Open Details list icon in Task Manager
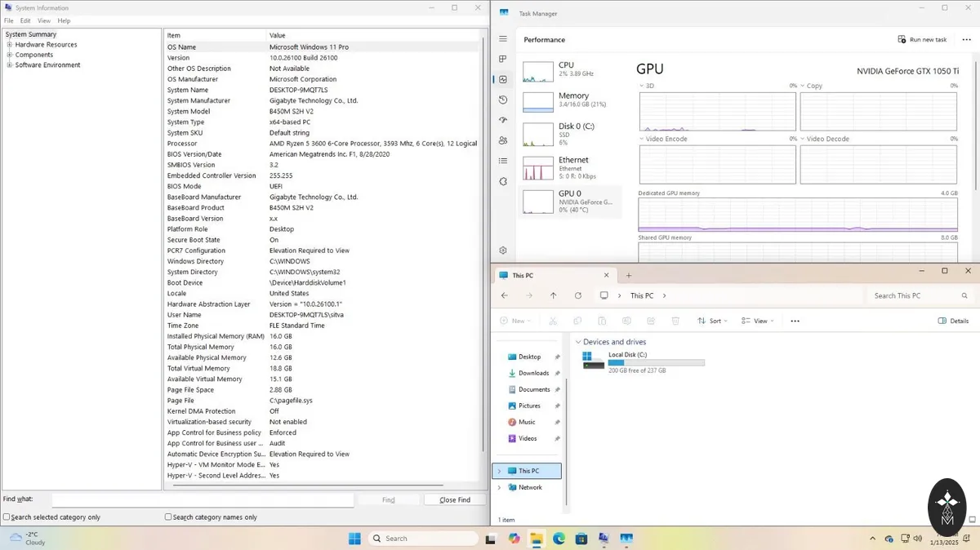This screenshot has width=980, height=550. 503,161
